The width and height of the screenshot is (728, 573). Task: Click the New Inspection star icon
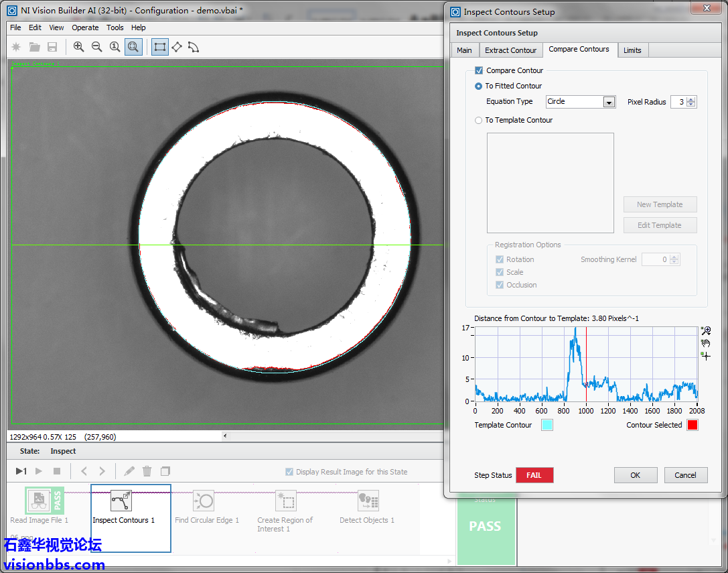pos(16,47)
